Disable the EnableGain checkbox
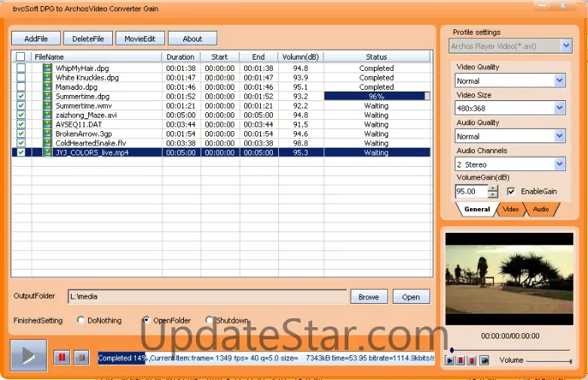This screenshot has height=380, width=588. [x=511, y=192]
